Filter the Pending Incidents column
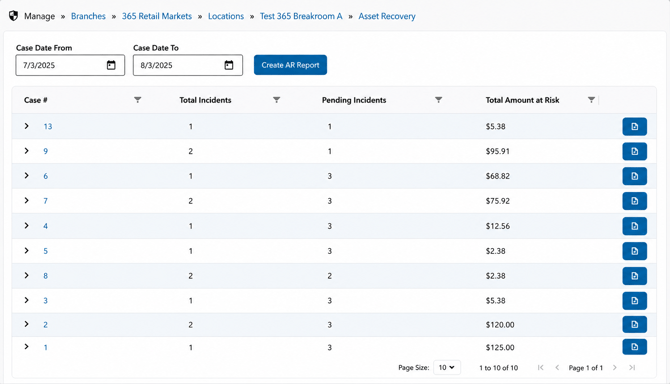This screenshot has width=670, height=384. [x=438, y=100]
